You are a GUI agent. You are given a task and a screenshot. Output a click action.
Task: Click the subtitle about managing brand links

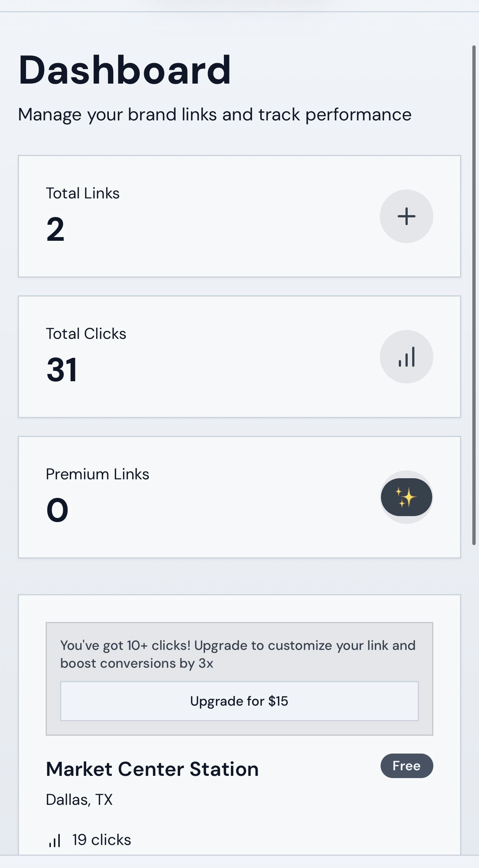point(215,114)
